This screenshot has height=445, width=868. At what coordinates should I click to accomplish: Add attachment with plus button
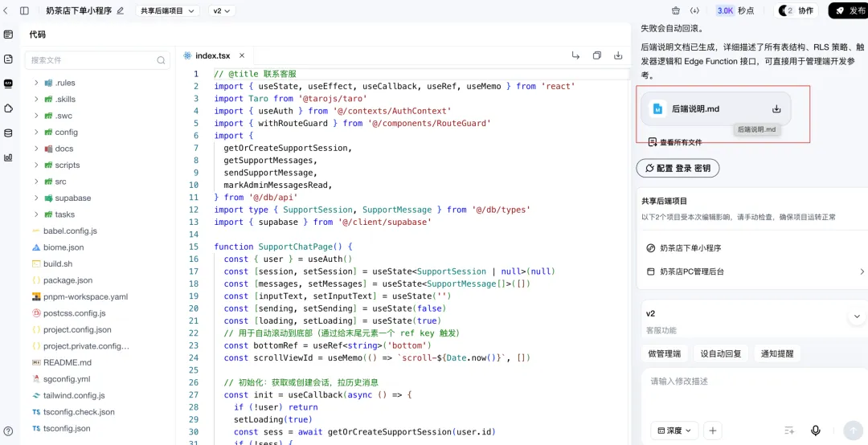pyautogui.click(x=712, y=430)
